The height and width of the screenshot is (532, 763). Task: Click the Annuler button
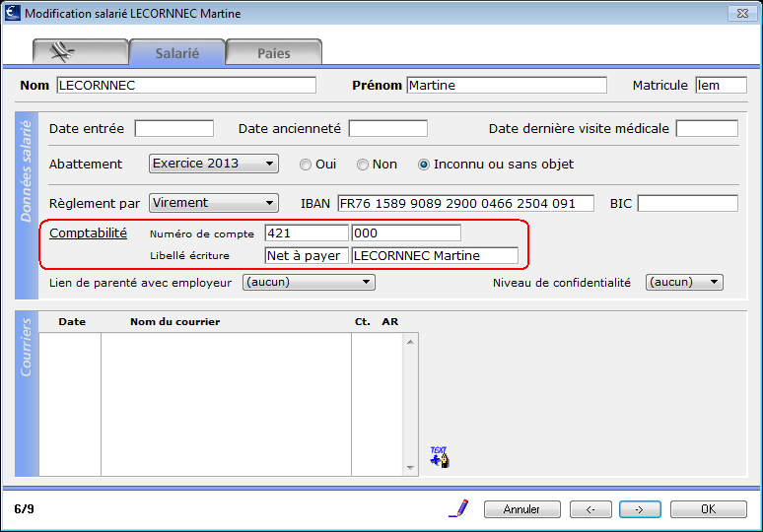pyautogui.click(x=522, y=509)
